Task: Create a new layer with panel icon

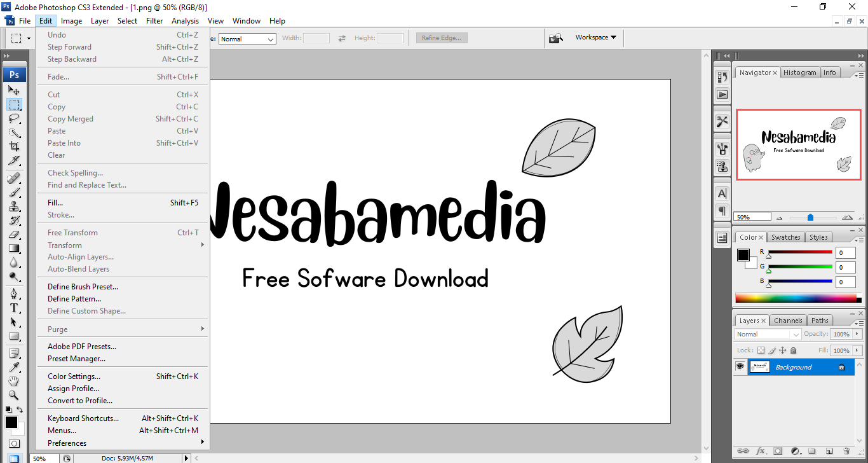Action: tap(829, 451)
